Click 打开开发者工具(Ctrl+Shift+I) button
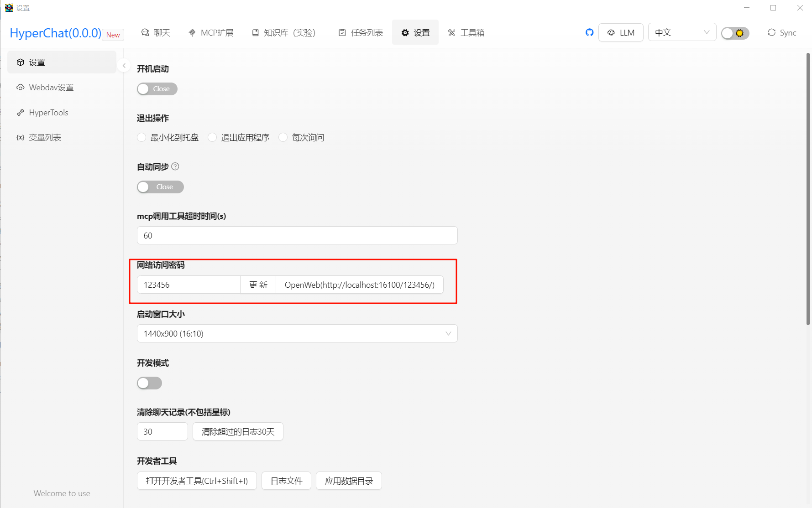This screenshot has width=812, height=508. coord(197,481)
